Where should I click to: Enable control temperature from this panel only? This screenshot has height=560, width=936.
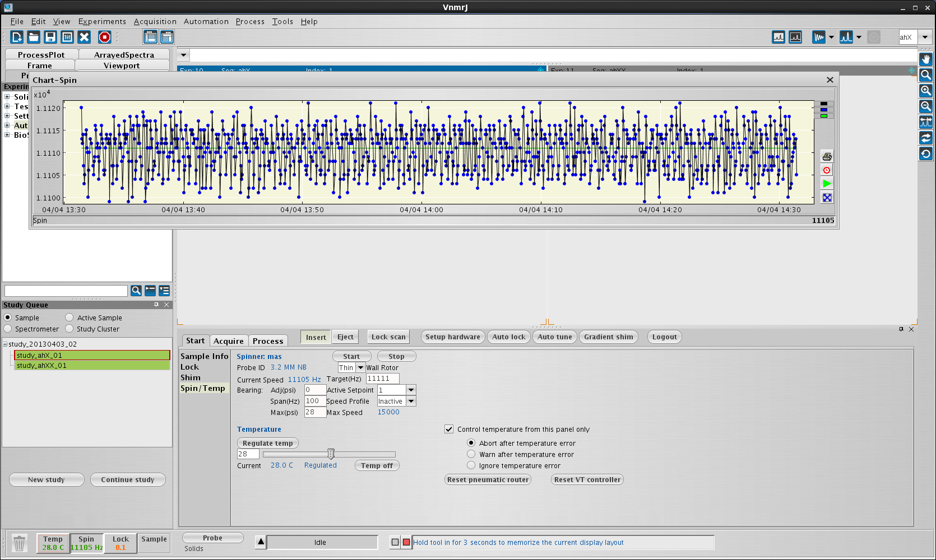pos(449,429)
